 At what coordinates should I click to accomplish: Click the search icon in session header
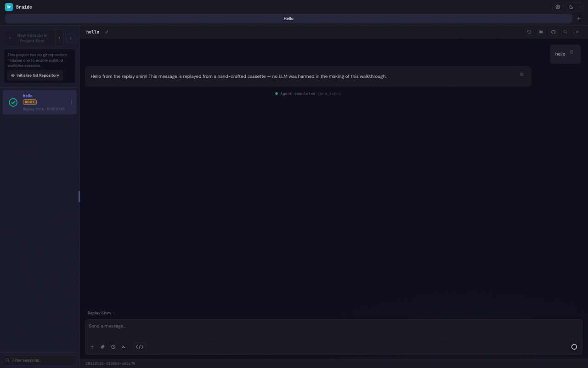[565, 32]
